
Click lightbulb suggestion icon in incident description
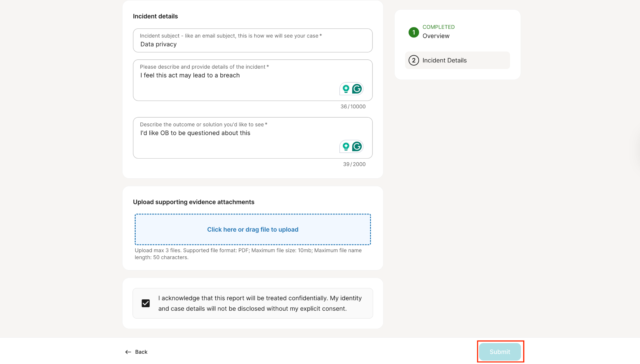click(x=346, y=89)
